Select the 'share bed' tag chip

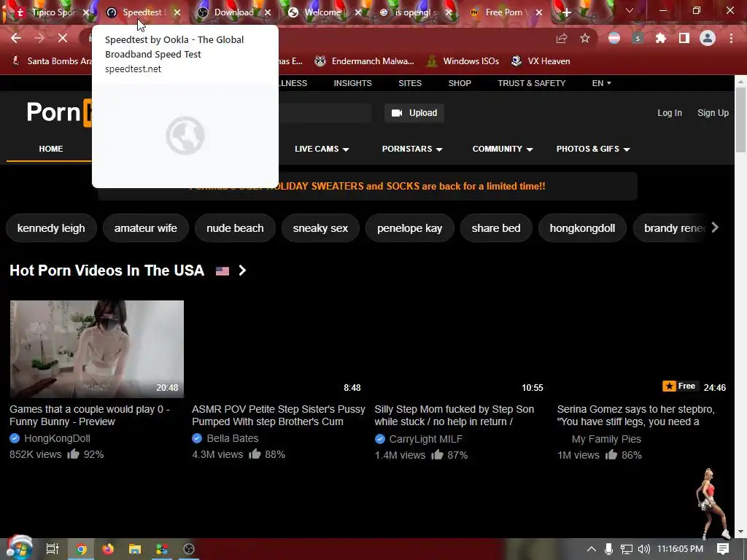point(496,228)
